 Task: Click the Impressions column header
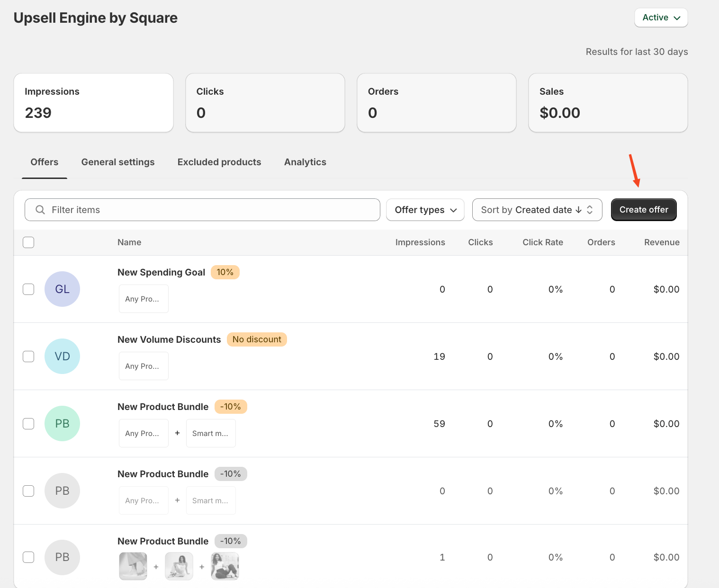(420, 242)
